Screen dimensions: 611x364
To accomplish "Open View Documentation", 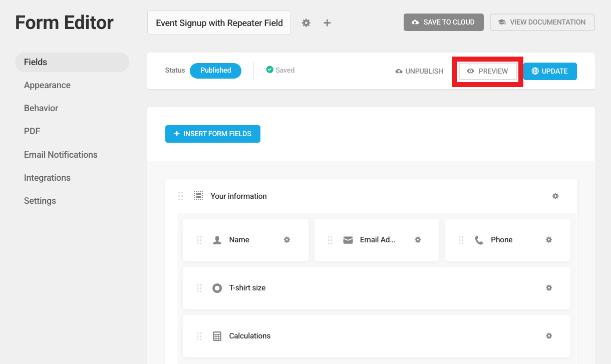I will click(542, 22).
